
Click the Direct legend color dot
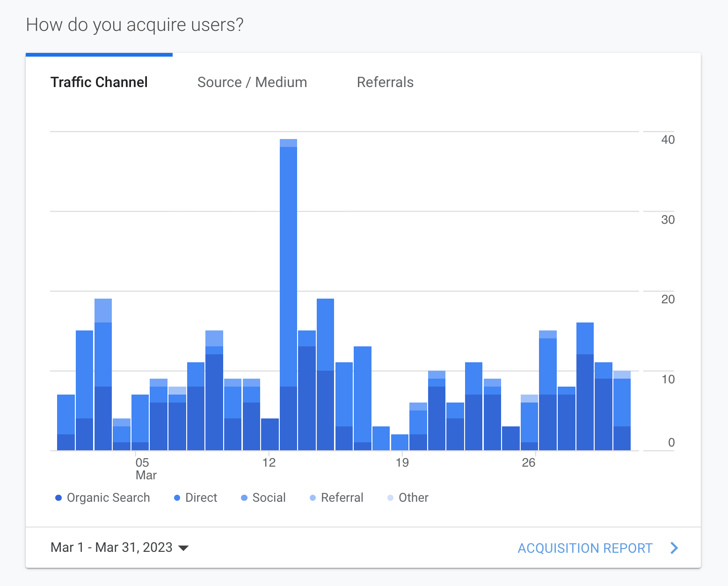click(177, 498)
